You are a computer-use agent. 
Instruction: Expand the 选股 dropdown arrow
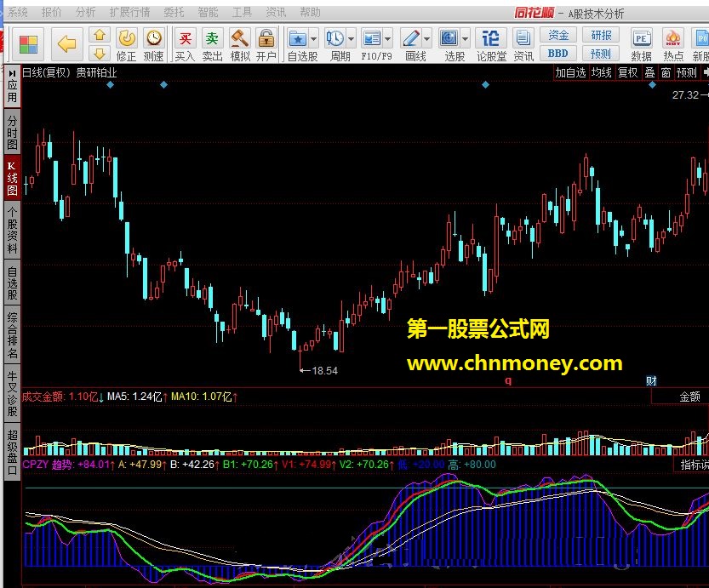466,39
